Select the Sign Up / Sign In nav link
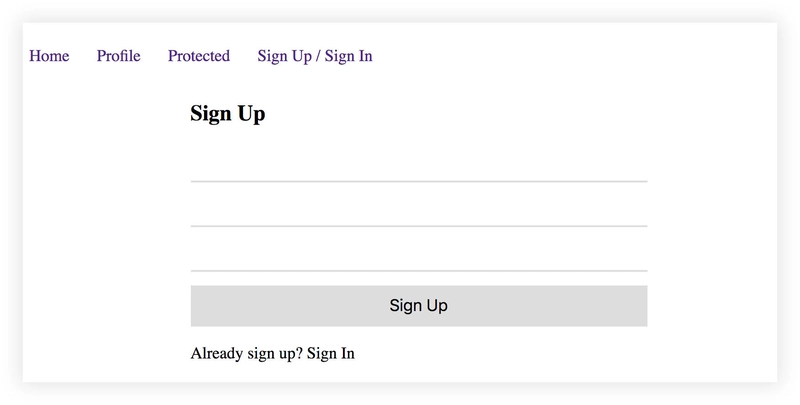This screenshot has width=800, height=405. pyautogui.click(x=315, y=56)
